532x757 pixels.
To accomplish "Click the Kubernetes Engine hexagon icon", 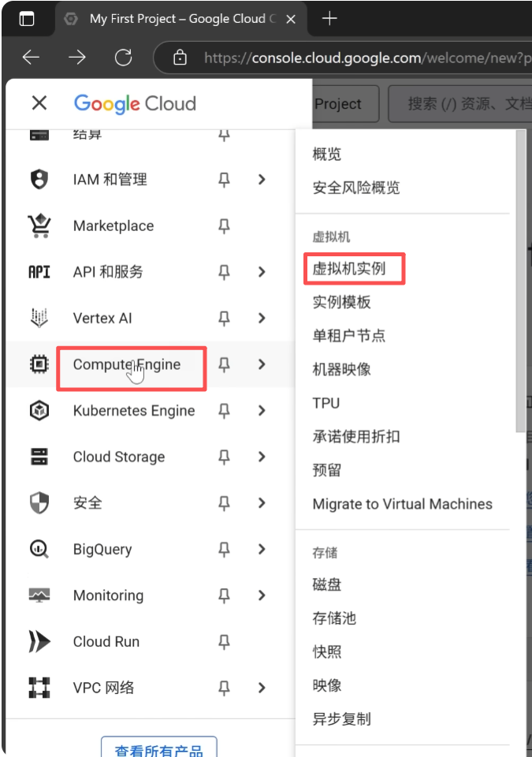I will [x=39, y=411].
